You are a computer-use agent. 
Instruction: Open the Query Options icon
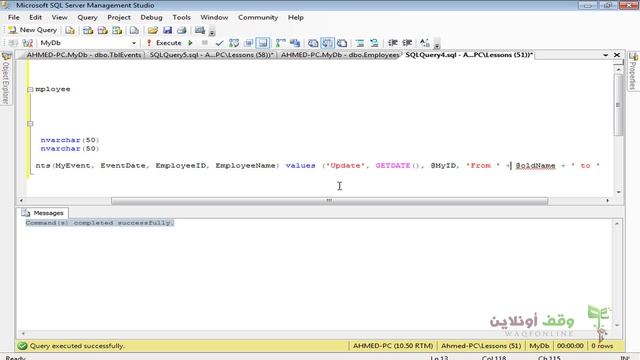248,43
